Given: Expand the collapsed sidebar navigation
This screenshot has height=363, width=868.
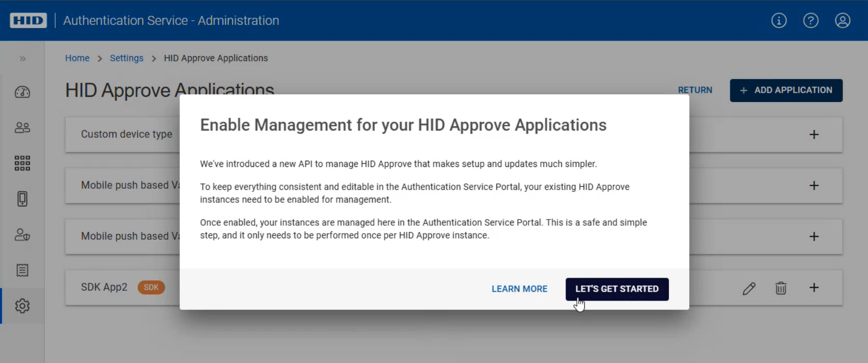Looking at the screenshot, I should (22, 59).
